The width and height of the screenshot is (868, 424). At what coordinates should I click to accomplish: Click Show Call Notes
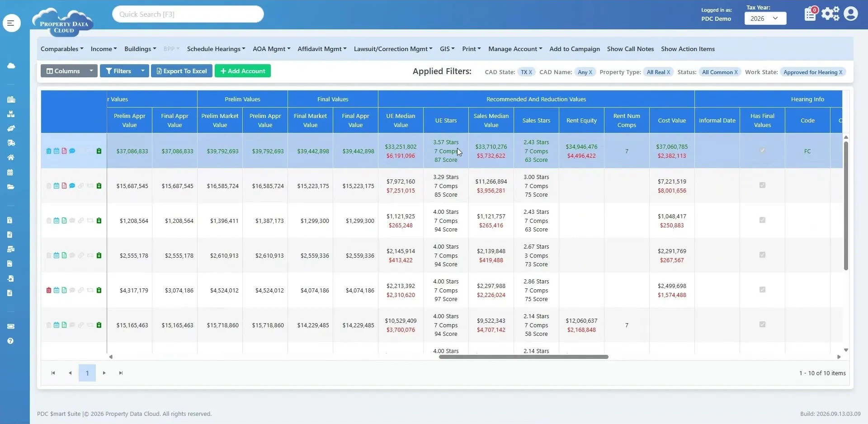(630, 49)
